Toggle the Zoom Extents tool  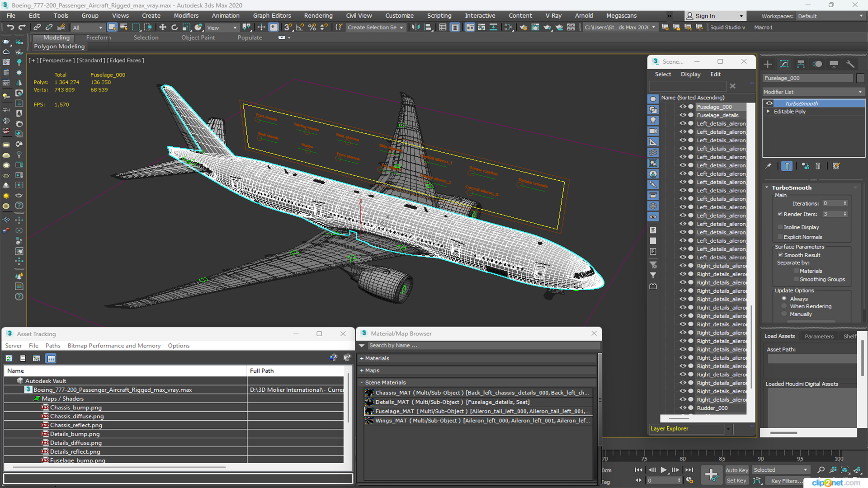point(847,469)
